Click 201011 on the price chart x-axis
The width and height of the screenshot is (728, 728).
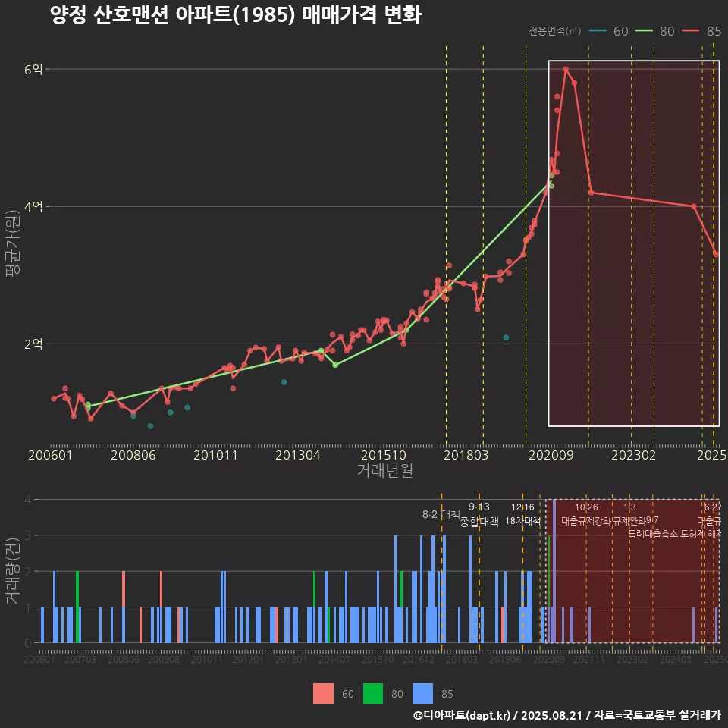tap(215, 455)
